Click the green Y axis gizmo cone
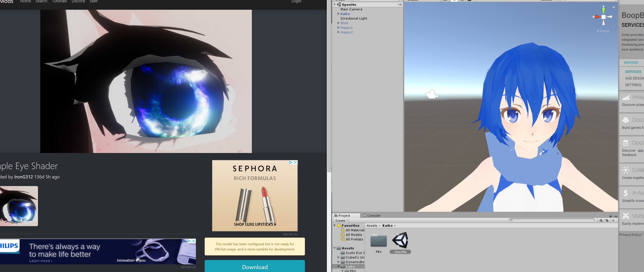This screenshot has width=644, height=272. [x=604, y=11]
